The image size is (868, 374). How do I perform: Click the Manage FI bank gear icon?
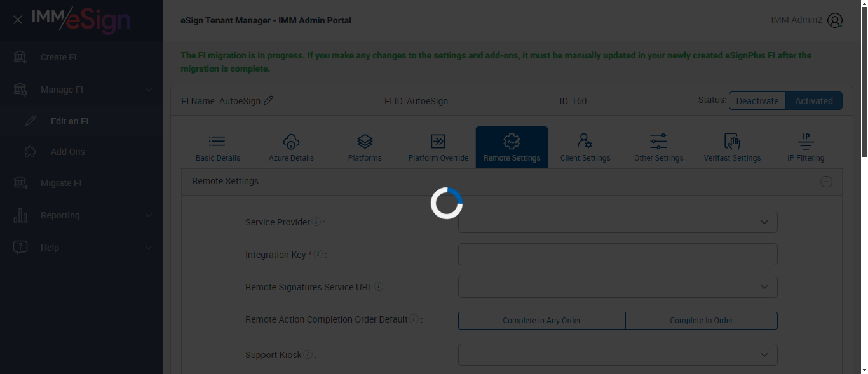pos(20,90)
